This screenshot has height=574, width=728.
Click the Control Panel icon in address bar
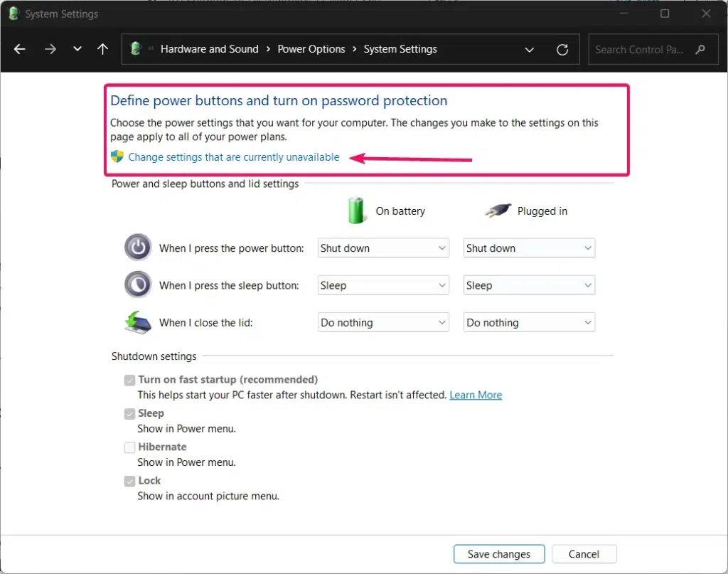[x=136, y=48]
